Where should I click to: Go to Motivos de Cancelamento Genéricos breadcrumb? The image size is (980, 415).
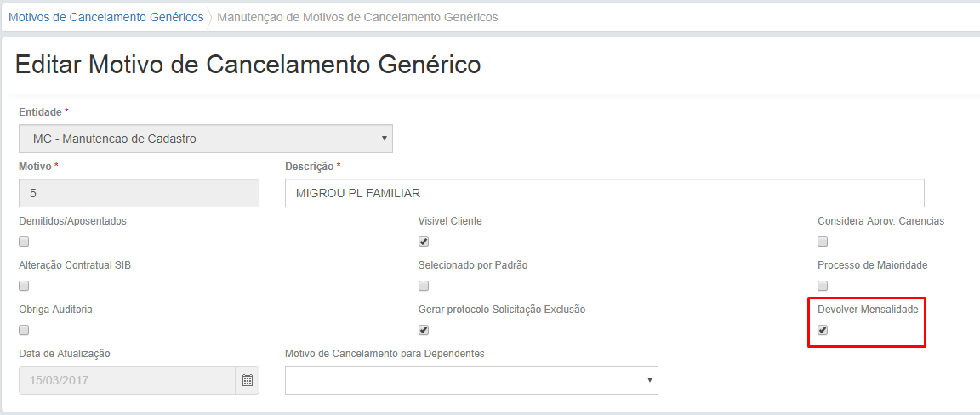click(x=106, y=18)
